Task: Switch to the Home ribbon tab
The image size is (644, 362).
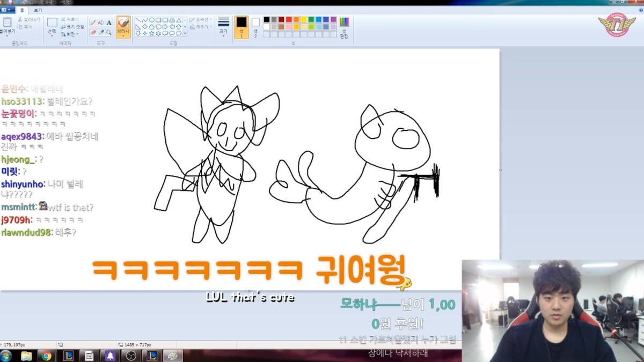Action: click(x=22, y=10)
